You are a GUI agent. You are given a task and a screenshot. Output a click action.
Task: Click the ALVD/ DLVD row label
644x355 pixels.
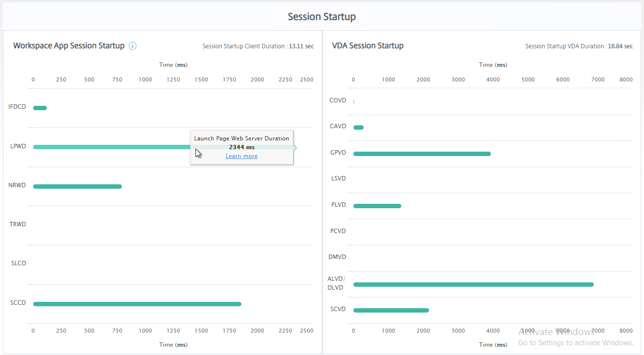(x=336, y=283)
